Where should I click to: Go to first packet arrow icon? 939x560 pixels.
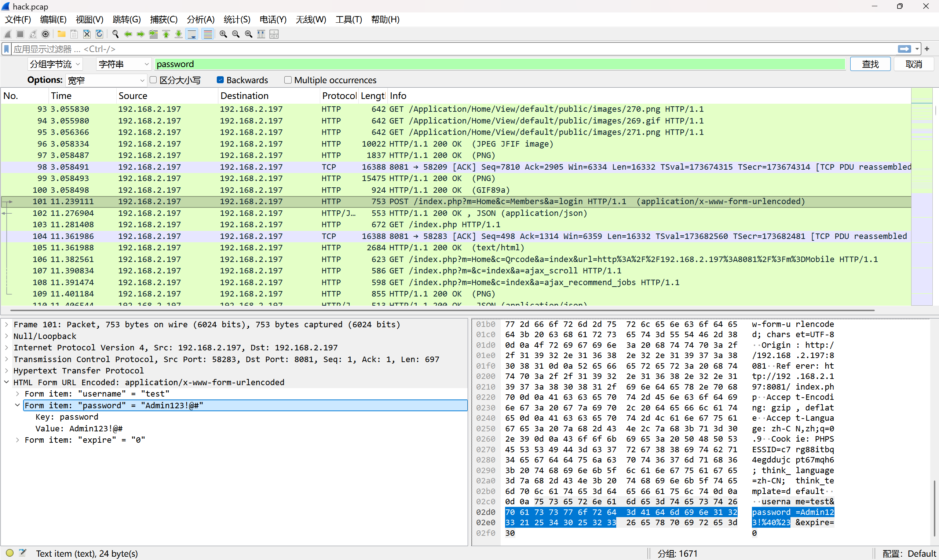166,34
